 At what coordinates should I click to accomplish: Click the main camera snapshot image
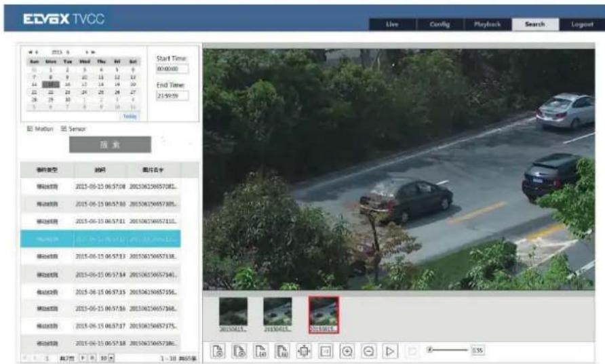399,169
